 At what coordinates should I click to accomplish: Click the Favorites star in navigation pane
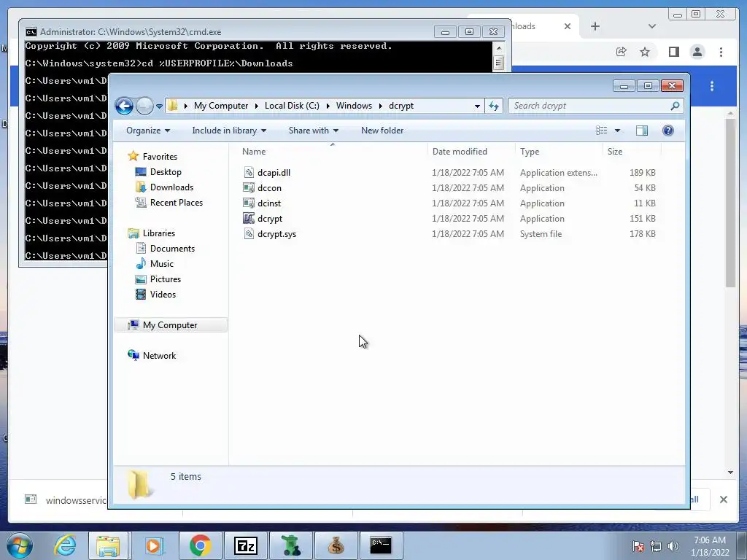133,156
